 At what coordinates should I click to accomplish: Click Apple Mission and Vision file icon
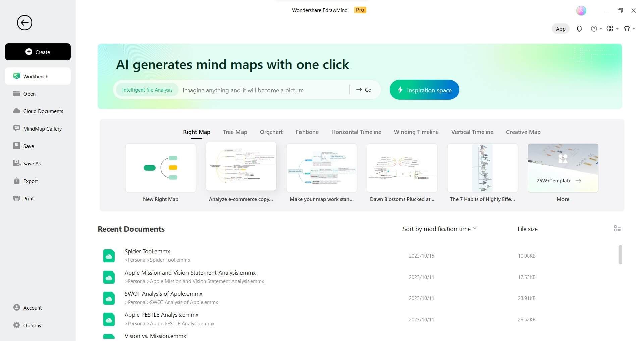pyautogui.click(x=109, y=277)
